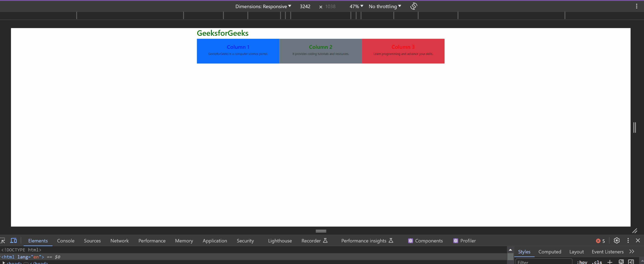Switch to the Console tab
This screenshot has height=264, width=644.
coord(66,241)
